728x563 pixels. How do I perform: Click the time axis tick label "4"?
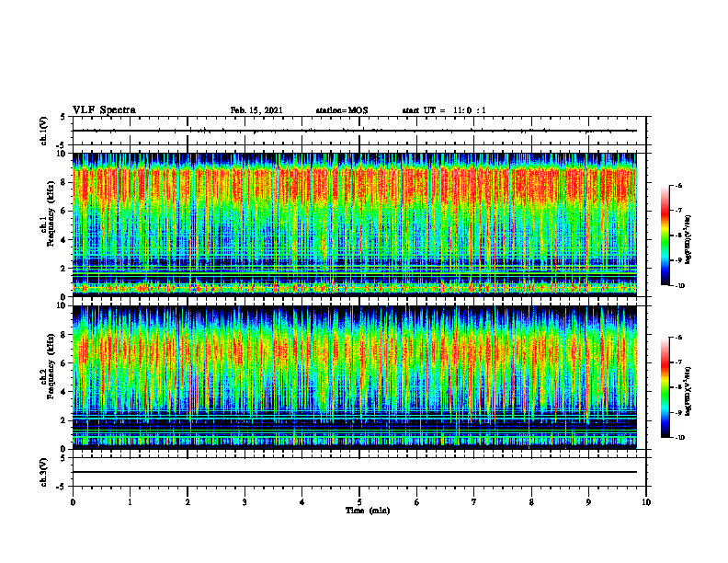click(x=302, y=502)
